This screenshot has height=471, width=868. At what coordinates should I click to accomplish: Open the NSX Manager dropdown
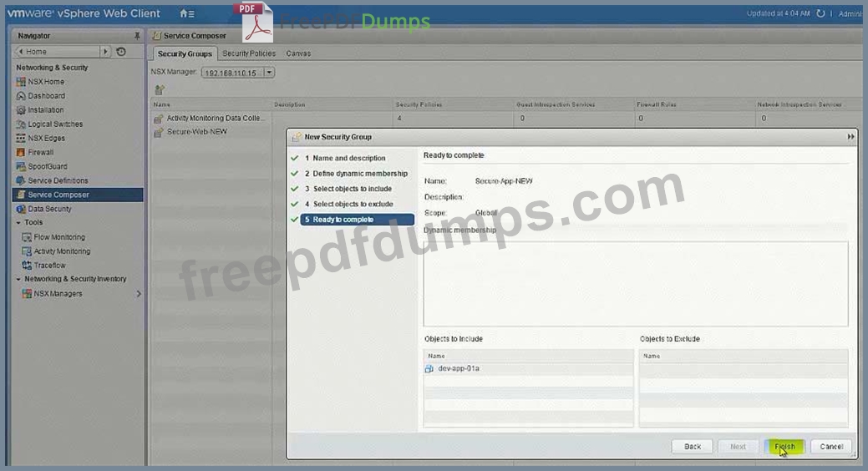click(269, 73)
